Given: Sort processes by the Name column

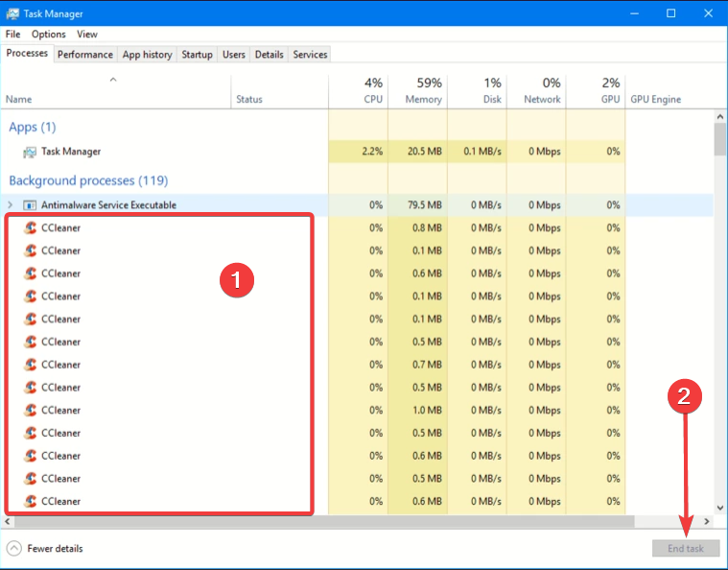Looking at the screenshot, I should (116, 92).
